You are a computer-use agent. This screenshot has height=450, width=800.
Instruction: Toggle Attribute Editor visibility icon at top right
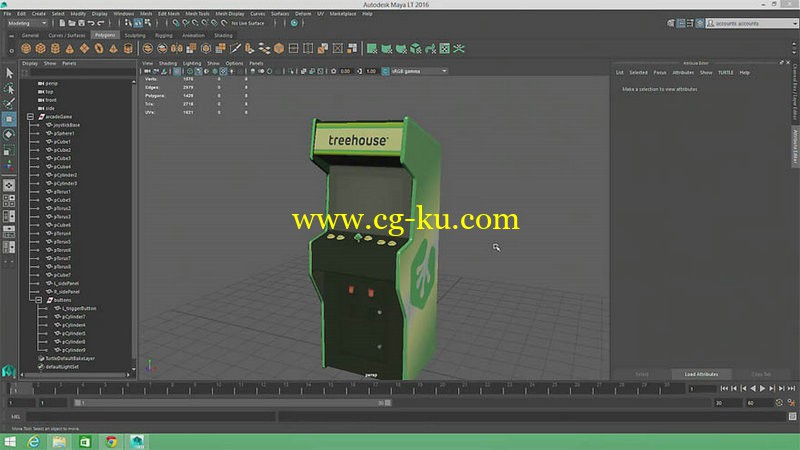tap(681, 23)
